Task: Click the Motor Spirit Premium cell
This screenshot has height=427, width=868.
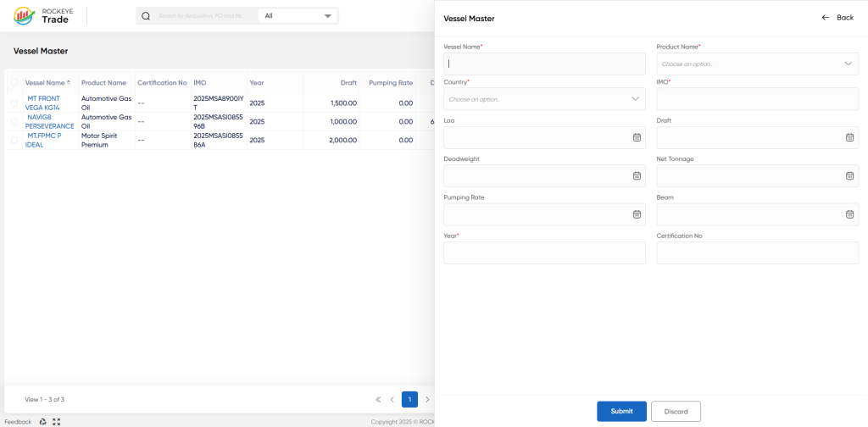Action: 100,140
